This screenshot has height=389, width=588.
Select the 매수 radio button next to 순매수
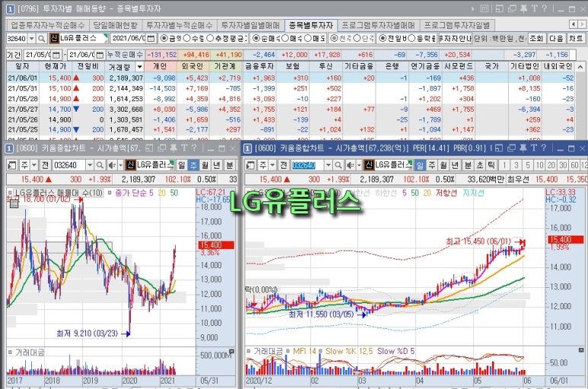pyautogui.click(x=285, y=39)
